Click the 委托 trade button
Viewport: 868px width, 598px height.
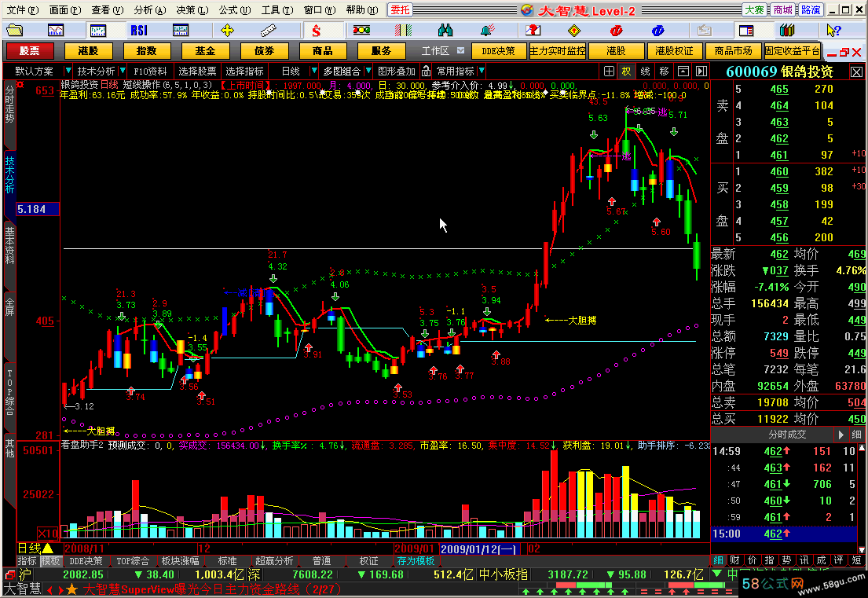[401, 10]
